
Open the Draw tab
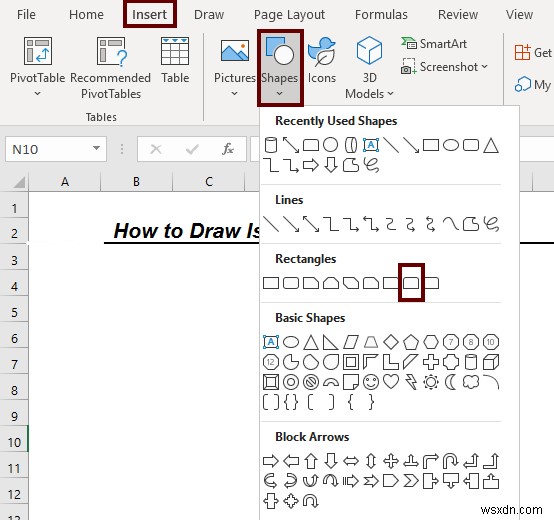pos(209,14)
